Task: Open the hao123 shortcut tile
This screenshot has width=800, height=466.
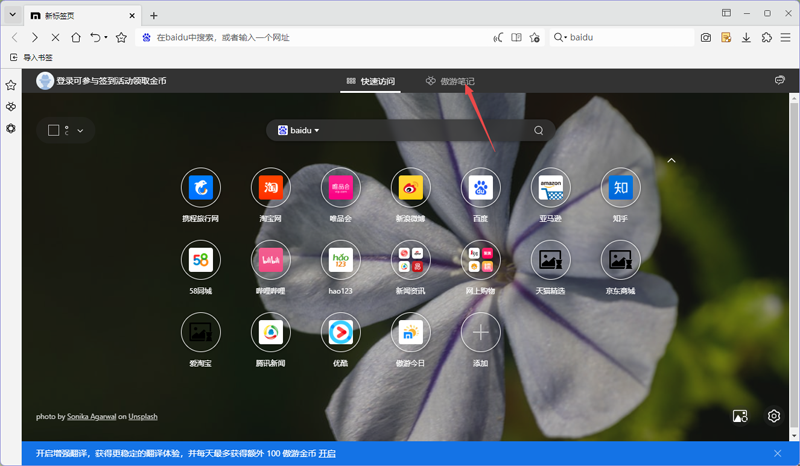Action: (x=340, y=260)
